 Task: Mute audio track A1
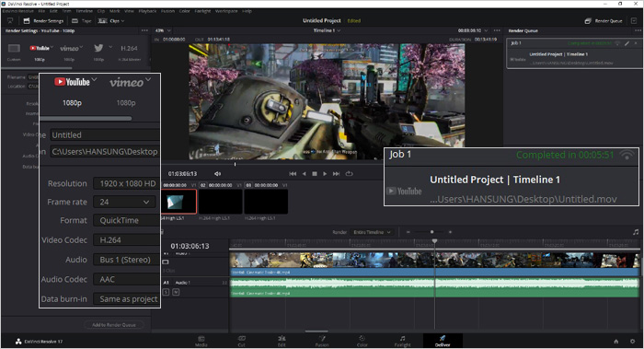tap(176, 292)
